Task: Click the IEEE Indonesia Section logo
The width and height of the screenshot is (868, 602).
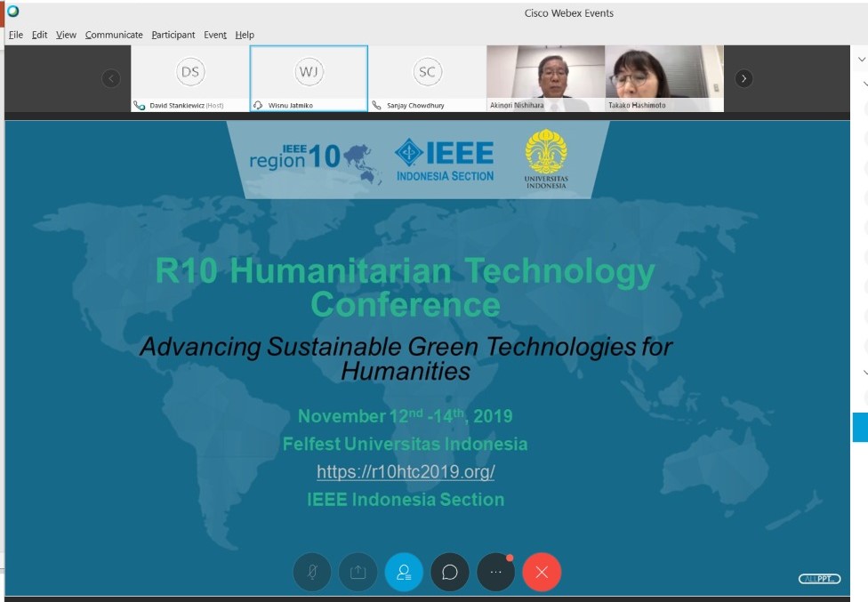Action: tap(445, 160)
